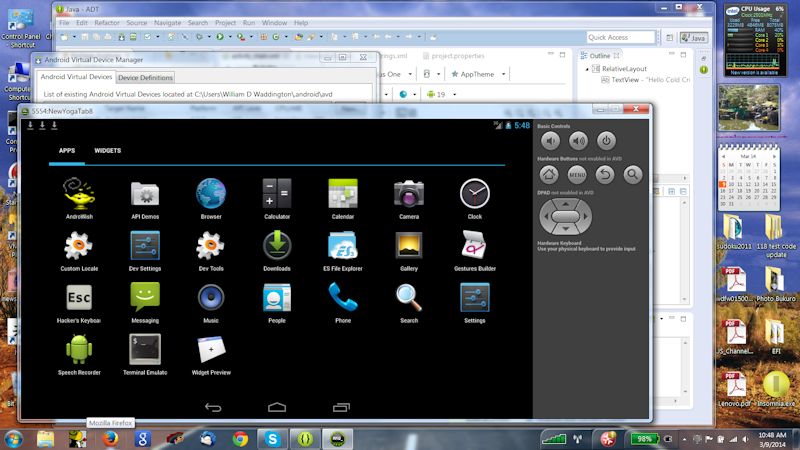Click the desktop slideshow gadget thumbnail
The image size is (800, 450).
point(749,108)
